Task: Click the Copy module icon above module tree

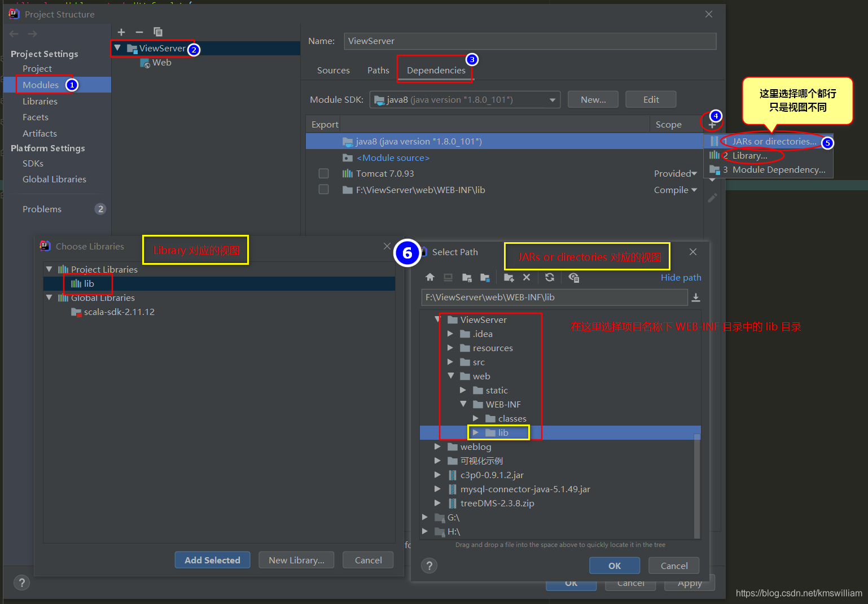Action: [158, 32]
